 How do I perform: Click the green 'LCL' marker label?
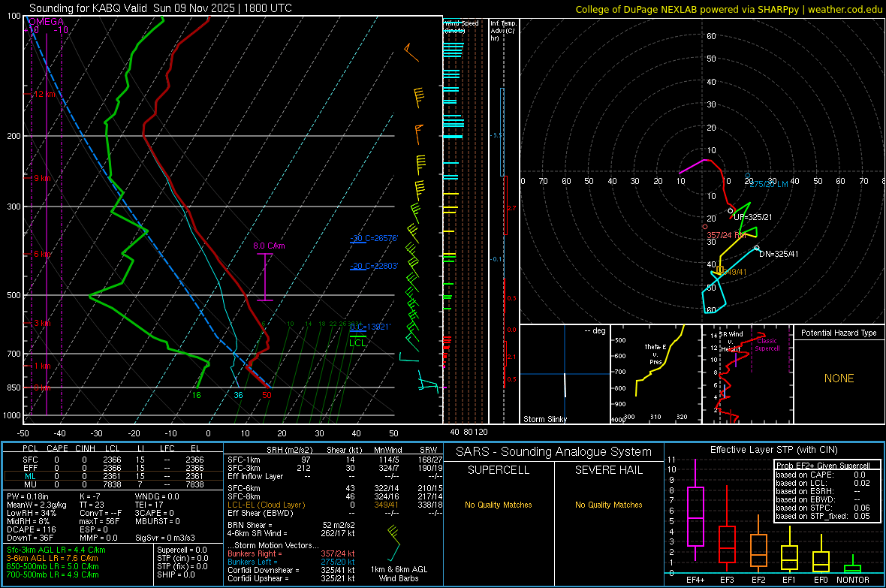coord(357,342)
